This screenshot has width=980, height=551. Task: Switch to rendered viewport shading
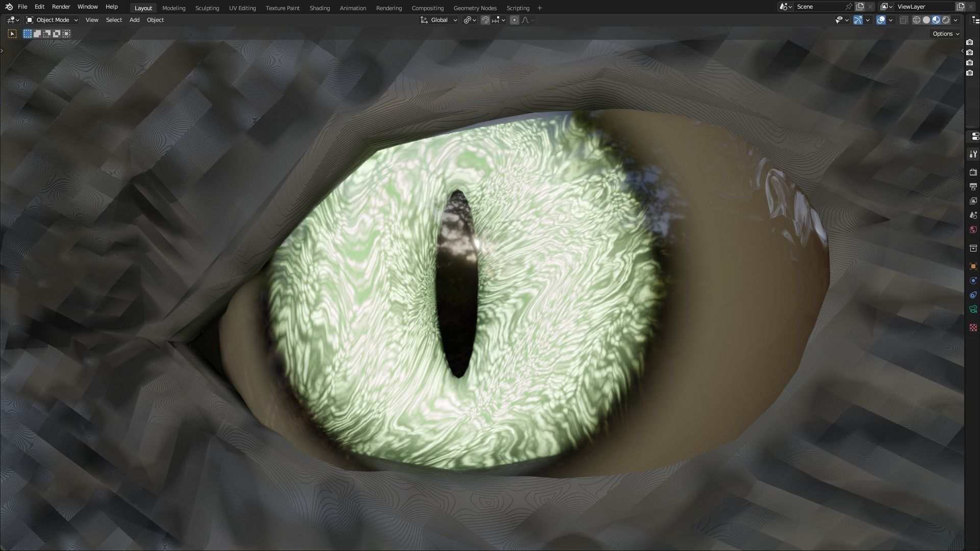[x=946, y=20]
